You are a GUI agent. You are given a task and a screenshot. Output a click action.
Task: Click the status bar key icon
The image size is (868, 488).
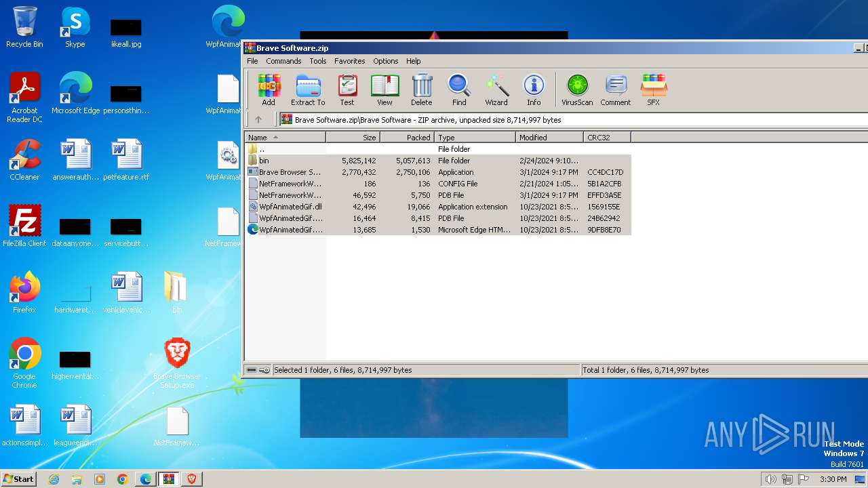(264, 370)
